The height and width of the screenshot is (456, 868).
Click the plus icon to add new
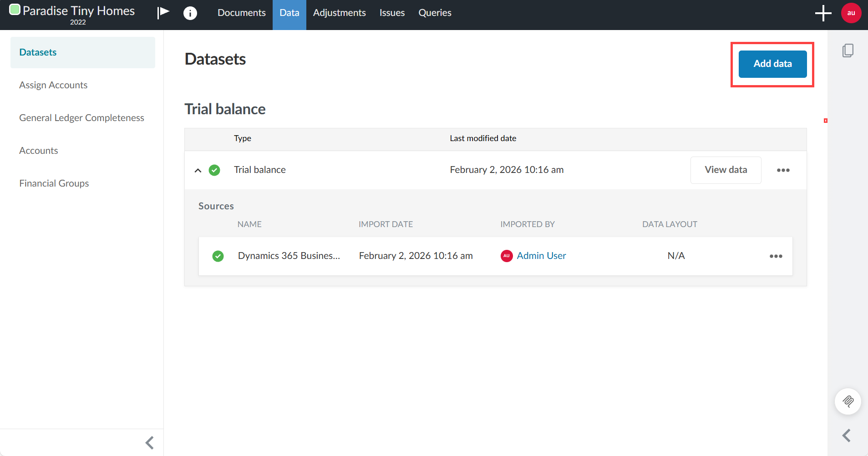[x=822, y=13]
